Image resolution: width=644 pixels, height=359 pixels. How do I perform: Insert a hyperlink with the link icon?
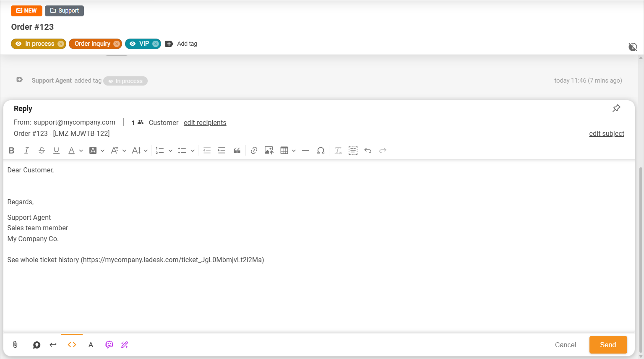tap(254, 150)
